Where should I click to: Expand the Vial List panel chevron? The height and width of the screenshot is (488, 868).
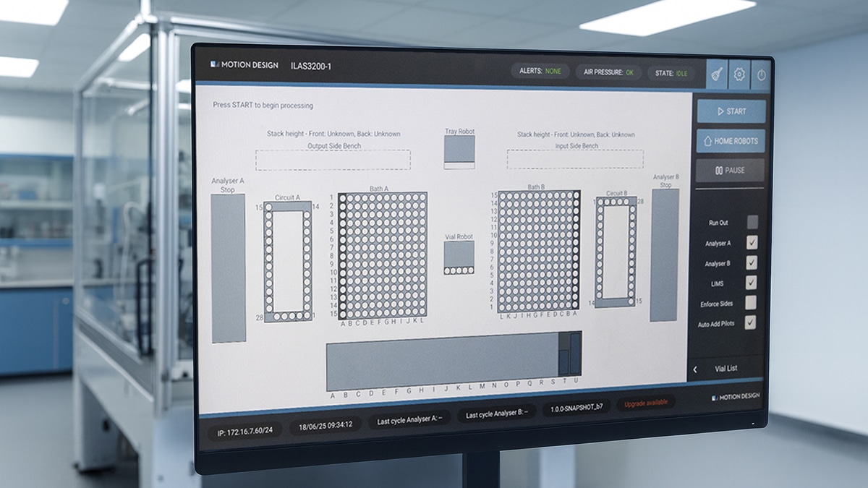(x=695, y=369)
